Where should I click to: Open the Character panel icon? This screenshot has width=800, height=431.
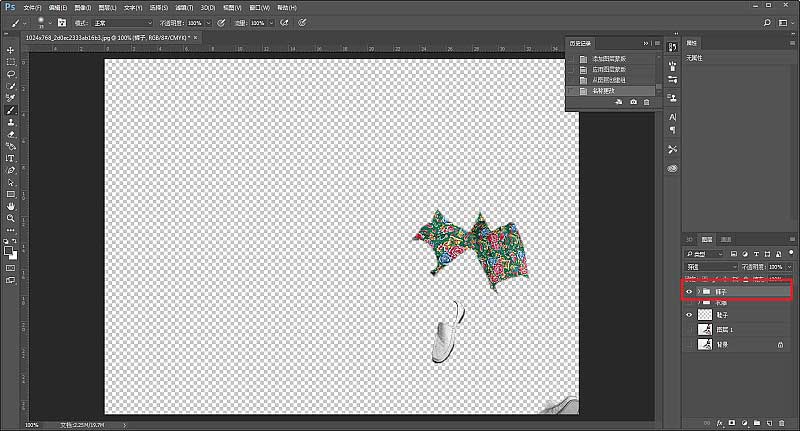pos(672,117)
